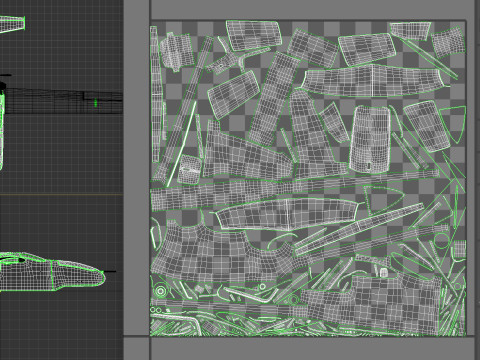Select the tall thin strip UV shell at UV tile's left border
This screenshot has width=480, height=360.
[155, 95]
